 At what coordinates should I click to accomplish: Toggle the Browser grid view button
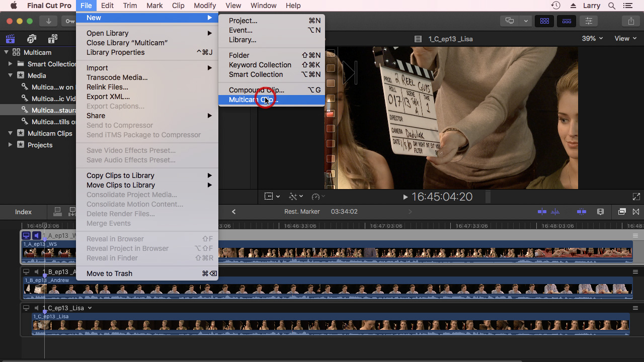(544, 21)
